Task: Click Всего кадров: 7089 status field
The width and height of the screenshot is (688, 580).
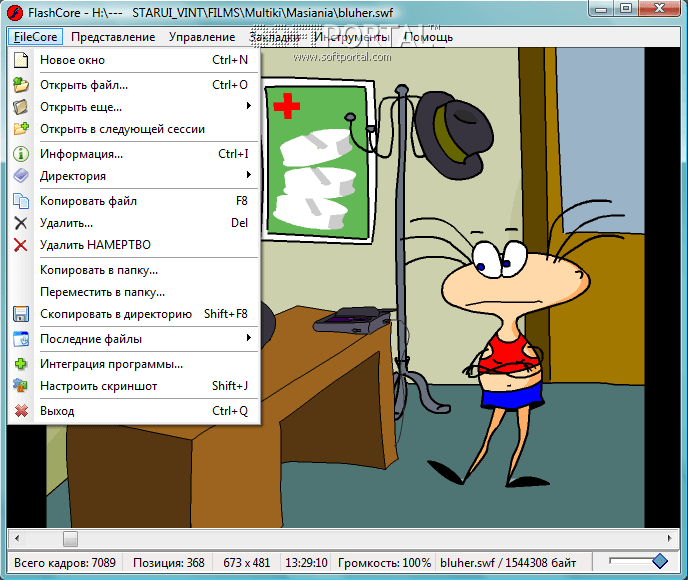Action: point(65,563)
